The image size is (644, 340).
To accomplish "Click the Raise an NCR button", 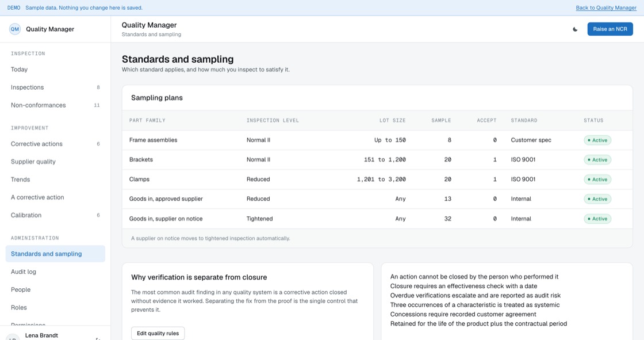I will [610, 29].
